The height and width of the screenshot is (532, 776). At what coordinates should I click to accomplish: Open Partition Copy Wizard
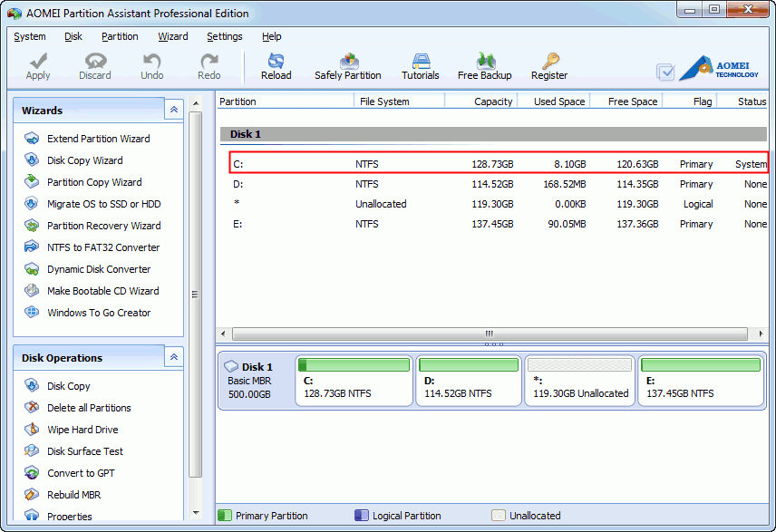coord(94,182)
